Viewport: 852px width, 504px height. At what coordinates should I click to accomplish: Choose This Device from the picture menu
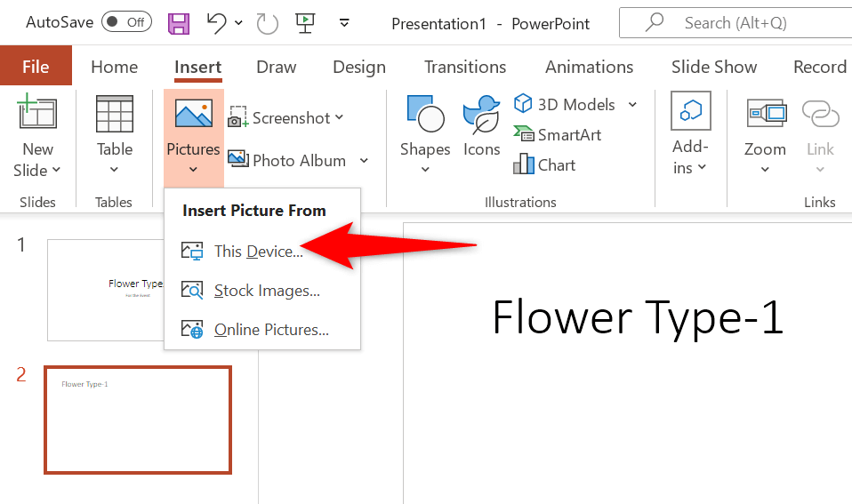pos(258,252)
